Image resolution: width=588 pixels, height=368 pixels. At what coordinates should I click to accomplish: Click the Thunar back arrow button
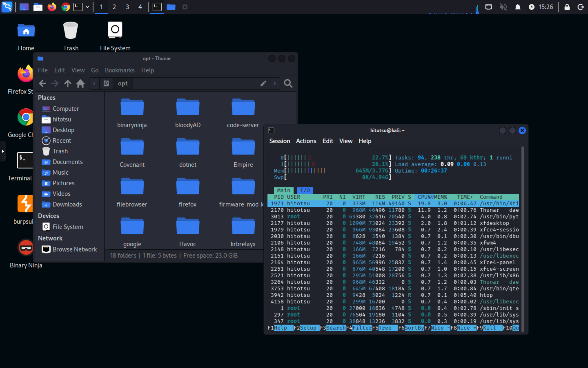42,83
